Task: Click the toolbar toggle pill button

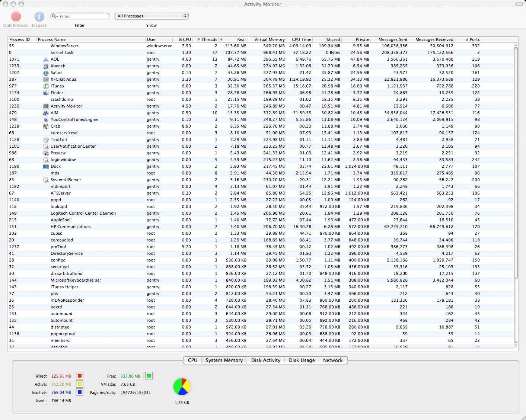Action: (519, 4)
